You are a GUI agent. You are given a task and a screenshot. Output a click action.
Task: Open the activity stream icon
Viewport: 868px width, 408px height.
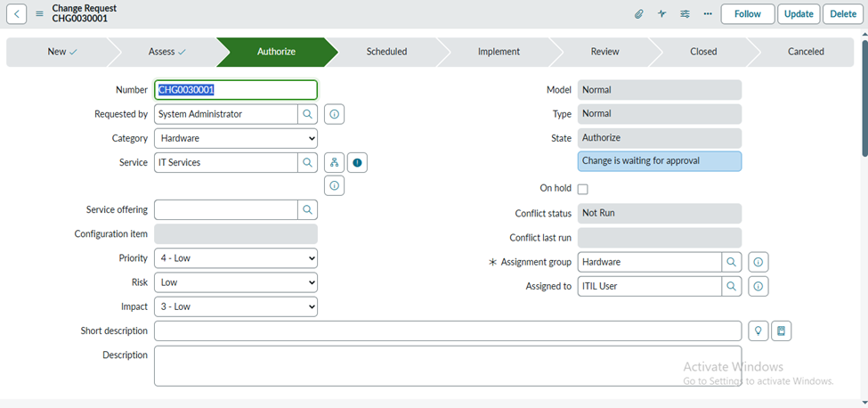661,14
